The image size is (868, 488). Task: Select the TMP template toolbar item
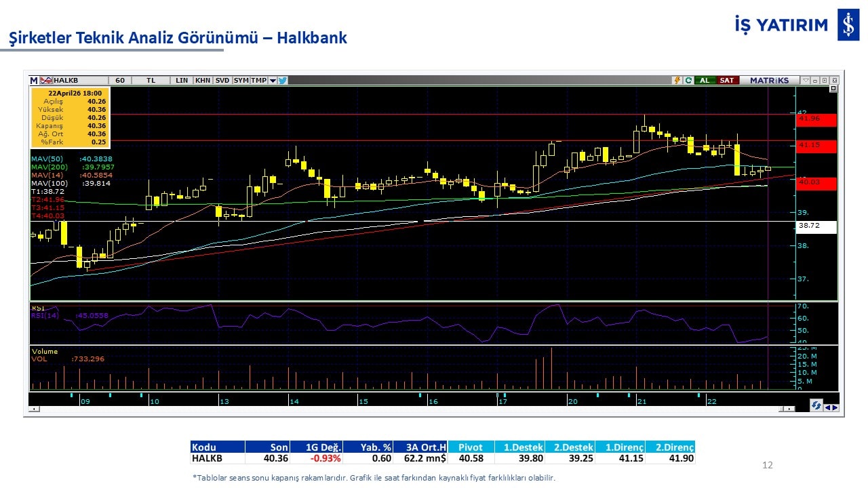click(x=258, y=80)
